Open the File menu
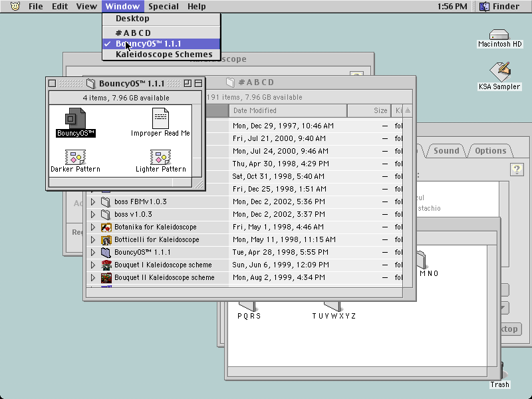The width and height of the screenshot is (532, 399). pyautogui.click(x=36, y=7)
